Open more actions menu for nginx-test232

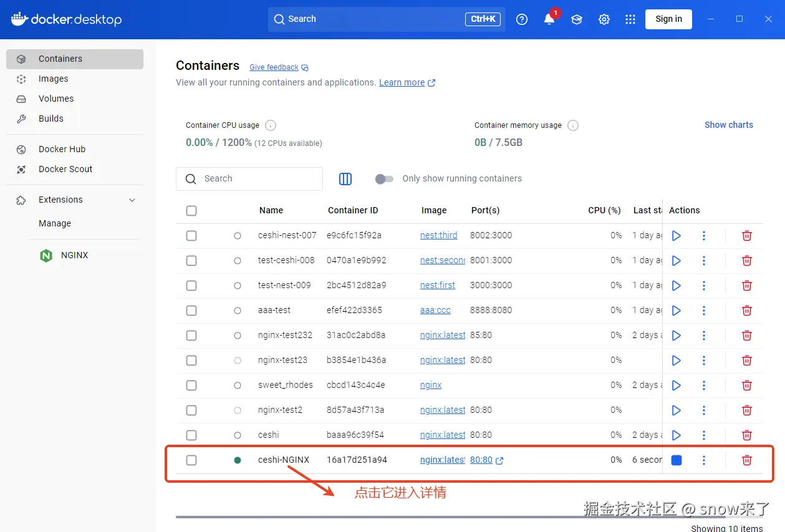click(x=704, y=336)
